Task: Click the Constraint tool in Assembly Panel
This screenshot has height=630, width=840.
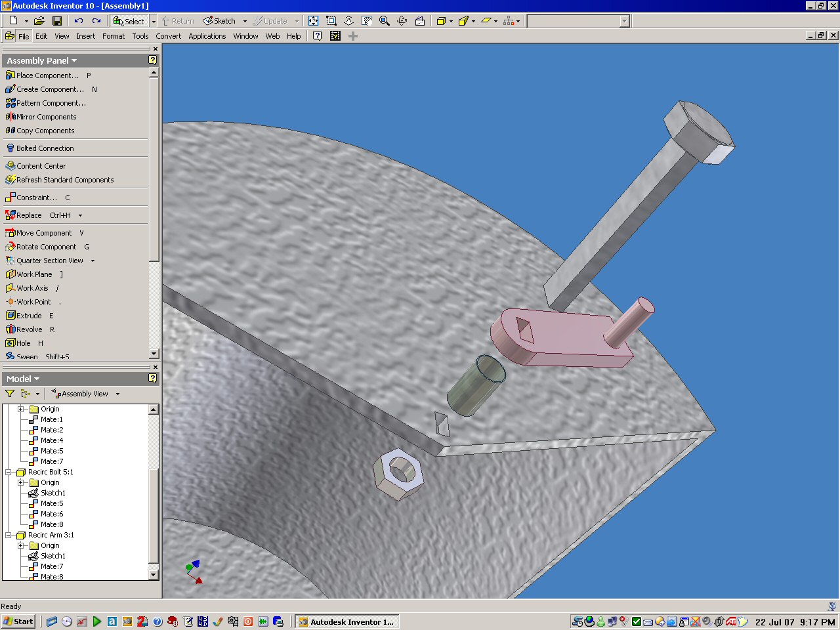Action: tap(37, 198)
